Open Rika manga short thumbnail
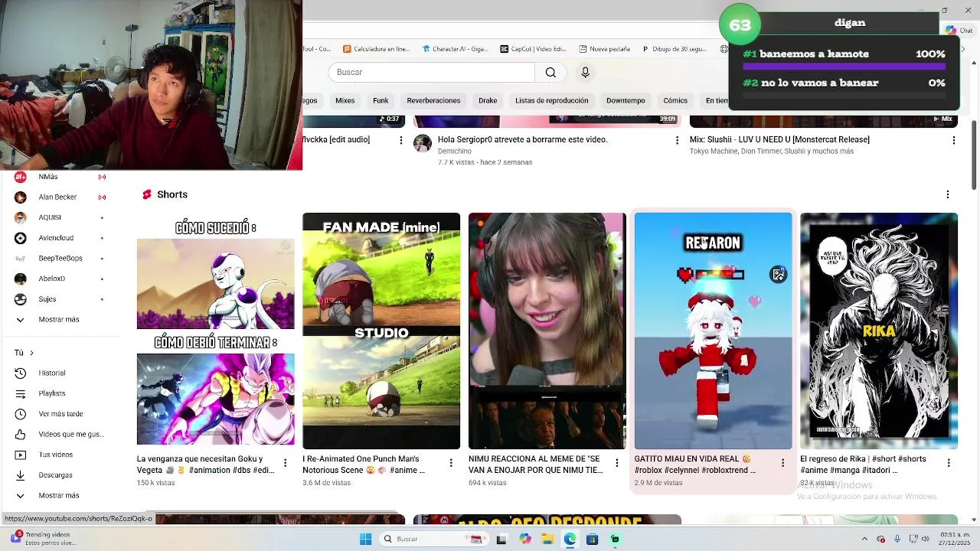 tap(879, 331)
